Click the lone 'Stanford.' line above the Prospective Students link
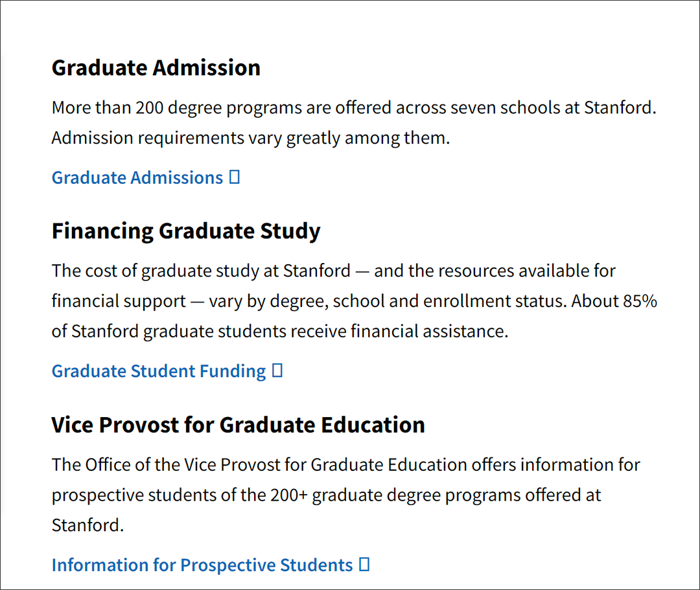The width and height of the screenshot is (700, 590). point(87,525)
